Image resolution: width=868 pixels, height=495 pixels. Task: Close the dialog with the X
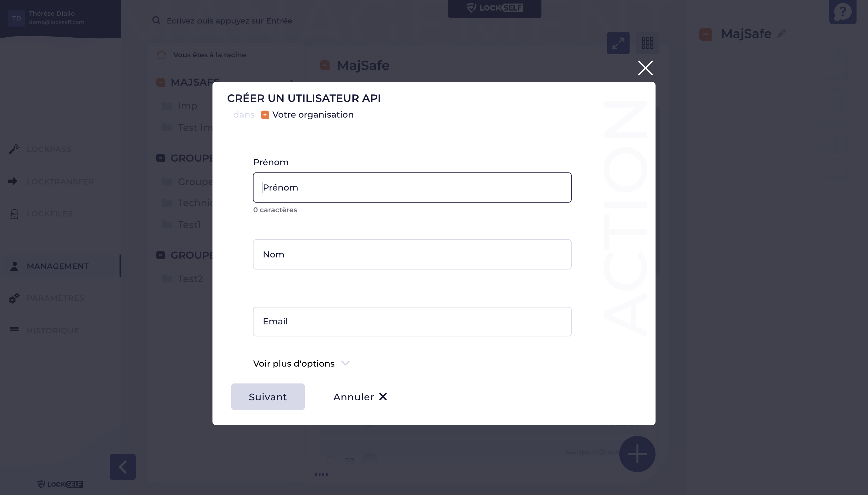(645, 68)
